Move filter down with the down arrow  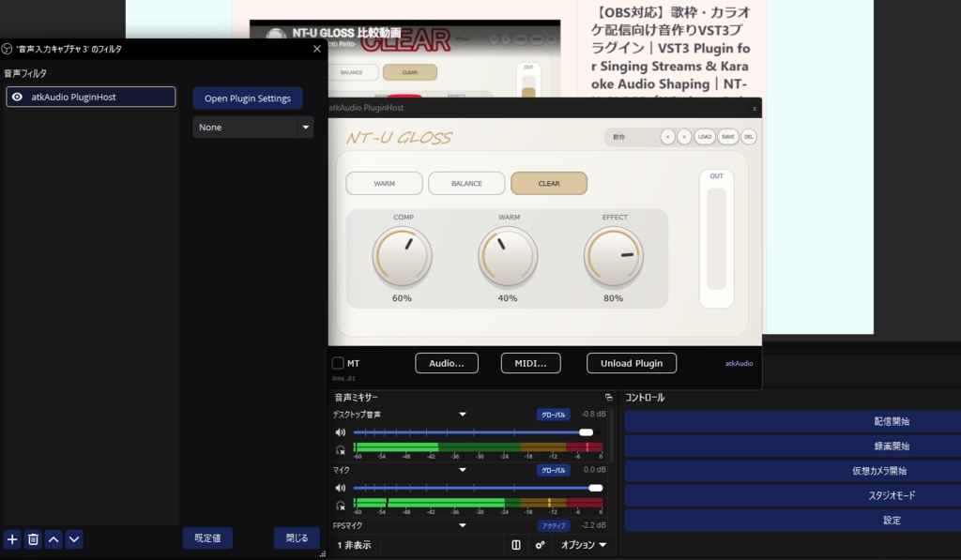(74, 539)
